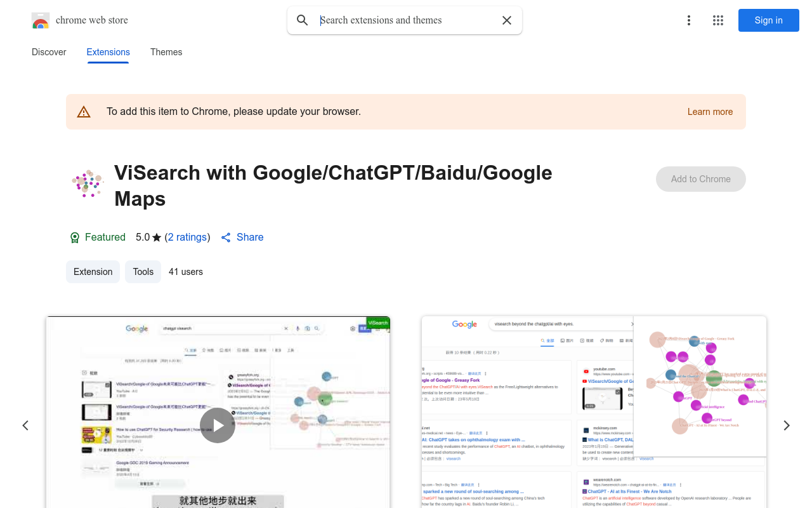The image size is (812, 508).
Task: Click the Add to Chrome button
Action: pyautogui.click(x=700, y=179)
